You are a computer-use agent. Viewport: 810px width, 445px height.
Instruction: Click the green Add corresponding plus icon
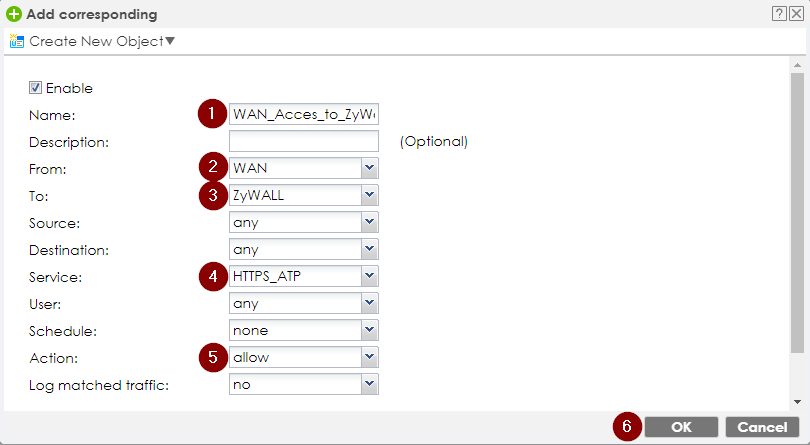pos(14,15)
